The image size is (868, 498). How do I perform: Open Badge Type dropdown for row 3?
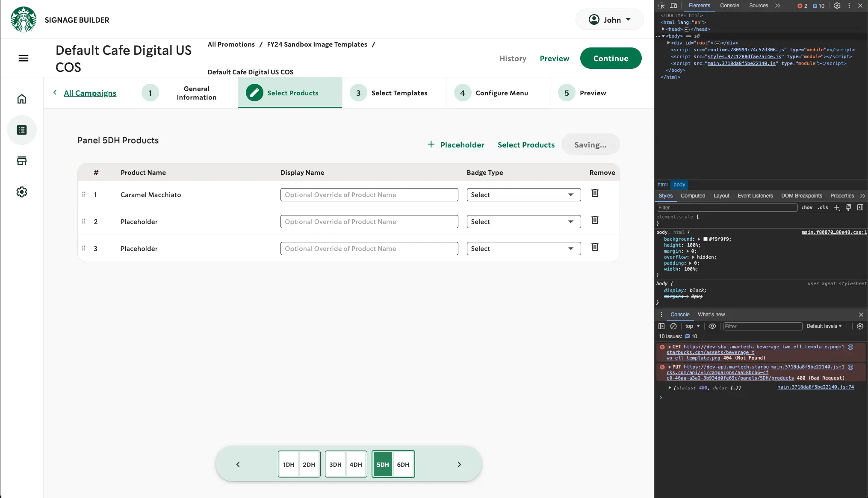pos(524,248)
